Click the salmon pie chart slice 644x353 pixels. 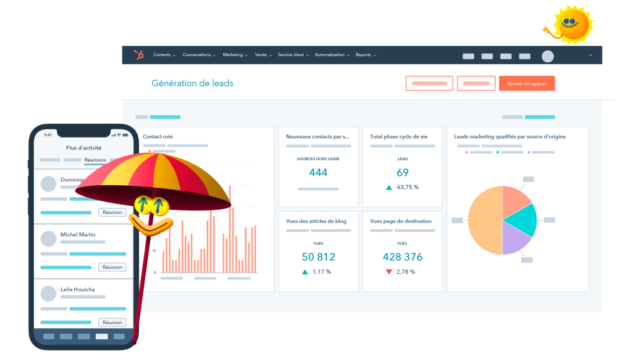coord(514,201)
